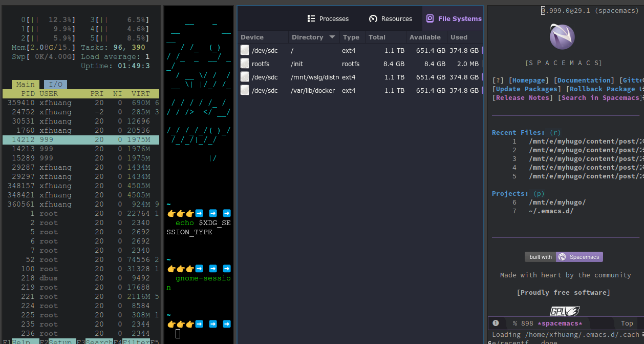Select htop process row PID 359410
644x344 pixels.
click(81, 103)
